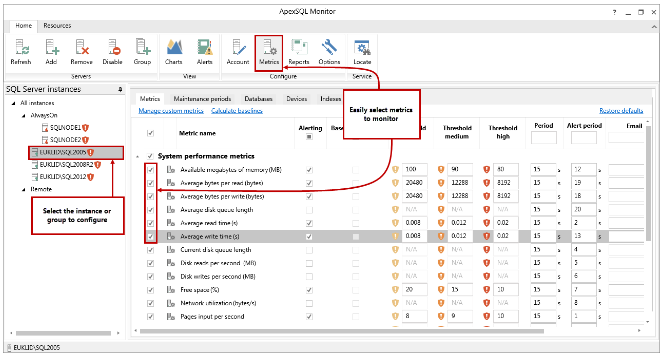Click the Locate service icon
The width and height of the screenshot is (666, 361).
click(x=362, y=51)
